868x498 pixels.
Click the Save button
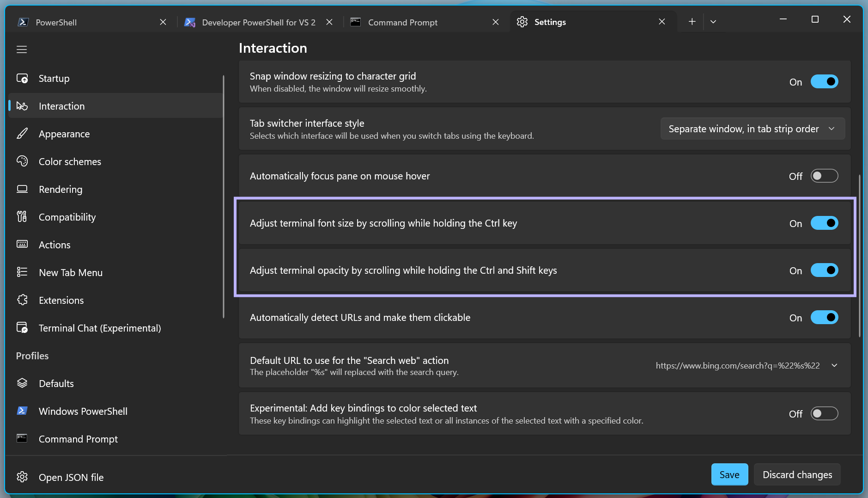point(729,474)
